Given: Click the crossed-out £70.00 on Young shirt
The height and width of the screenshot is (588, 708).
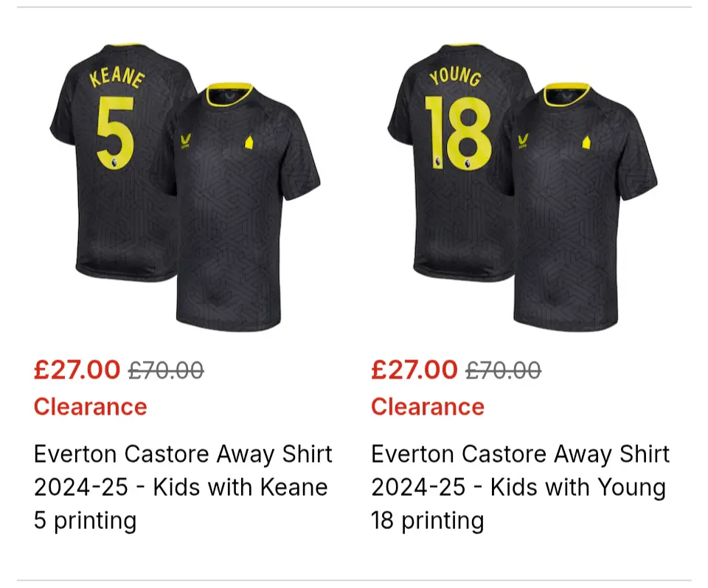Looking at the screenshot, I should (503, 370).
